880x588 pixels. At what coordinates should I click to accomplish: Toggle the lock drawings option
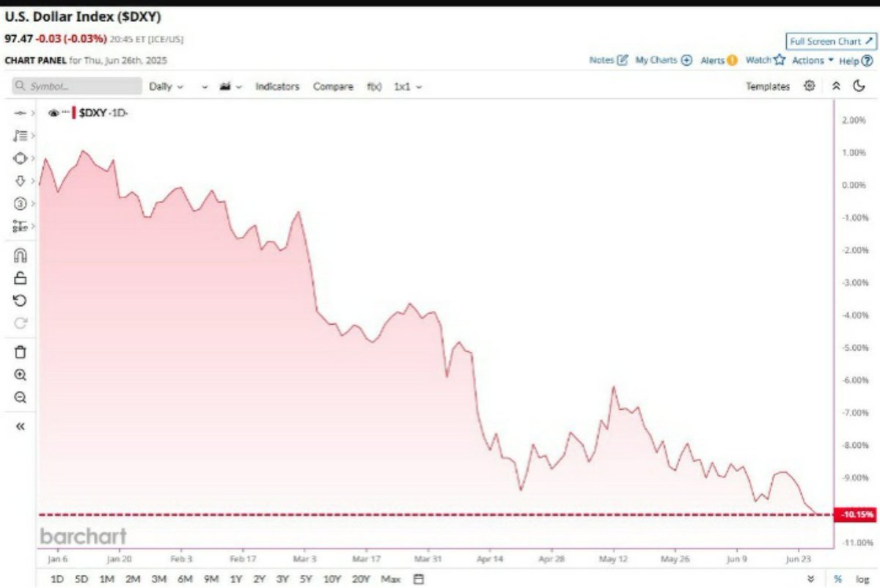[21, 278]
